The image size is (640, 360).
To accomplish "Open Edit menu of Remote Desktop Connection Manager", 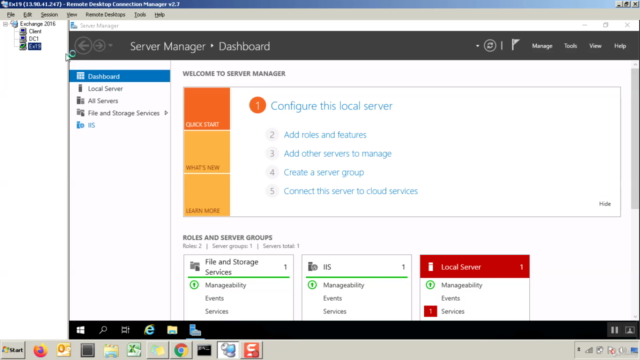I will pos(27,14).
